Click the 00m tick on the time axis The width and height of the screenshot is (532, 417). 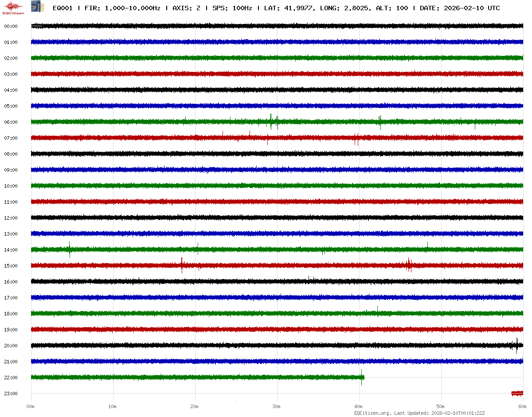pyautogui.click(x=31, y=406)
